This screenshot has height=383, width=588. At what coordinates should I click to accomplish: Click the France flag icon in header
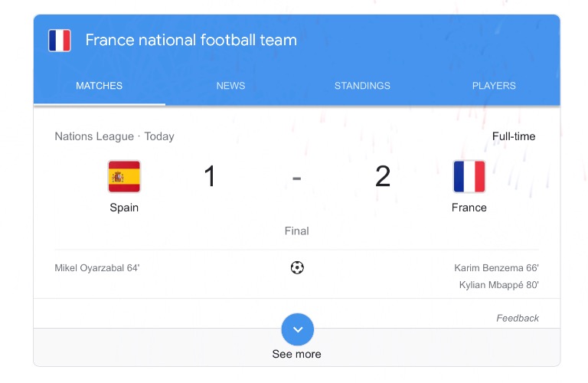(x=59, y=41)
